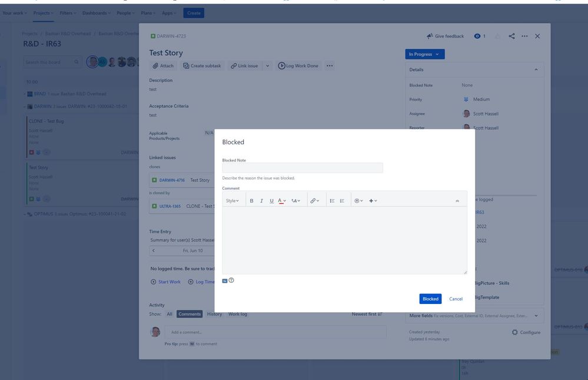The height and width of the screenshot is (380, 588).
Task: Switch to the History tab in Activity
Action: click(x=215, y=314)
